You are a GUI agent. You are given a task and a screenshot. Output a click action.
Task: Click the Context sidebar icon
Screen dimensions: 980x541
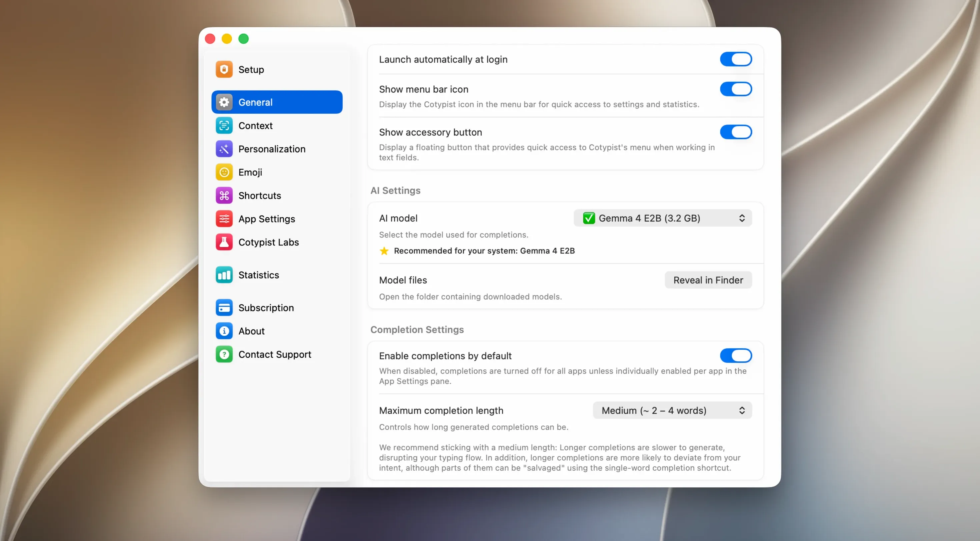point(224,126)
